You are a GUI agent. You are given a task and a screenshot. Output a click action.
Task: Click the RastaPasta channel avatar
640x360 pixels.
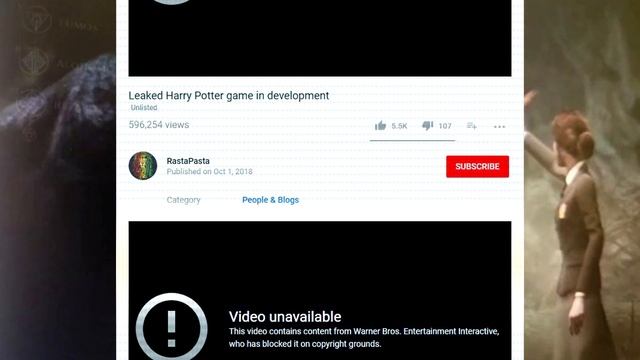point(143,166)
